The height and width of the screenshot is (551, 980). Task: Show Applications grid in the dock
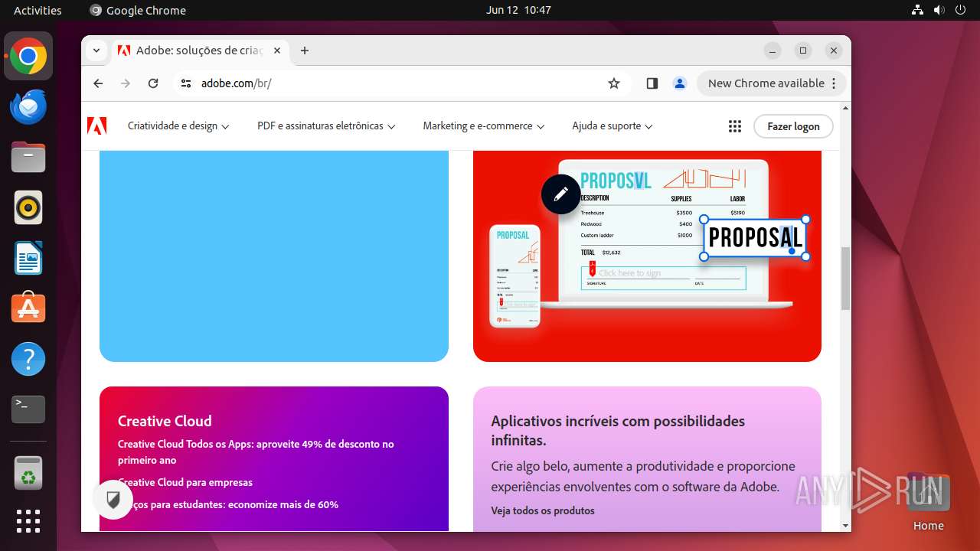(28, 521)
